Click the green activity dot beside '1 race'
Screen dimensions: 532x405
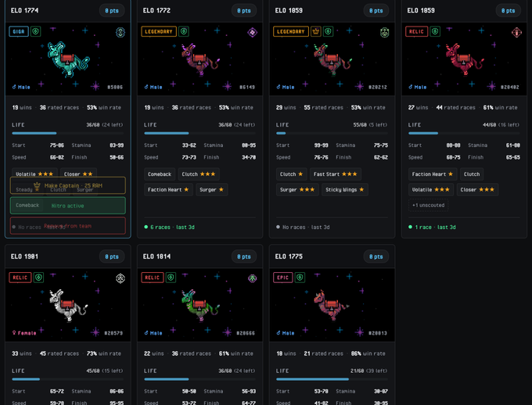pyautogui.click(x=410, y=227)
